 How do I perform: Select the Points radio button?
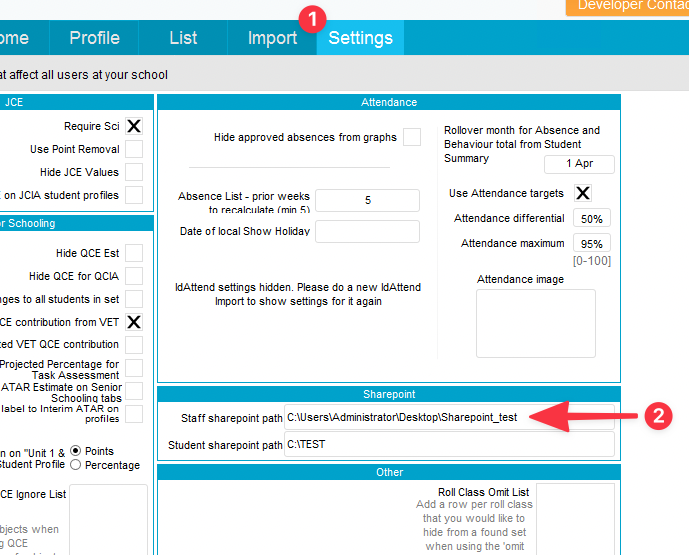75,451
